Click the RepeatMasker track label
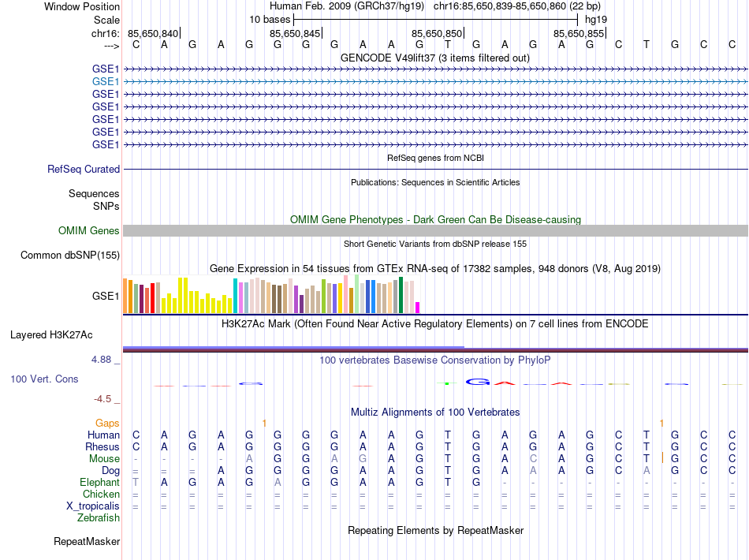Viewport: 749px width, 560px height. coord(87,542)
